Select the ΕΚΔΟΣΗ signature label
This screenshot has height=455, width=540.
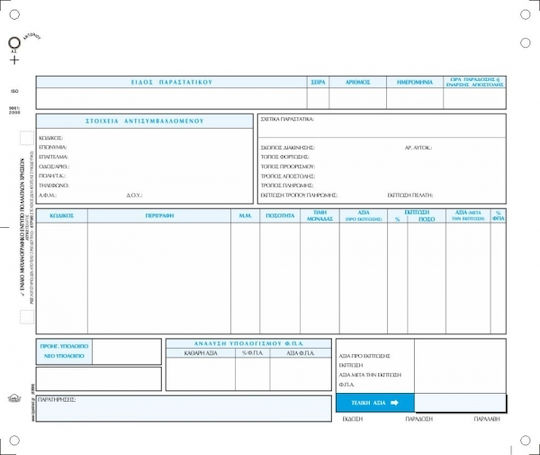coord(353,419)
